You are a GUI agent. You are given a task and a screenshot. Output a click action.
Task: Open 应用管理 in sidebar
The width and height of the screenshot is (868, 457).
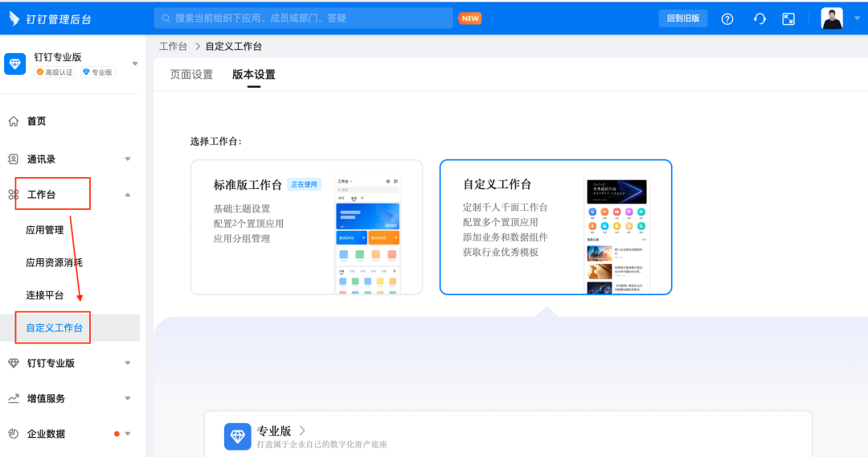(x=45, y=230)
